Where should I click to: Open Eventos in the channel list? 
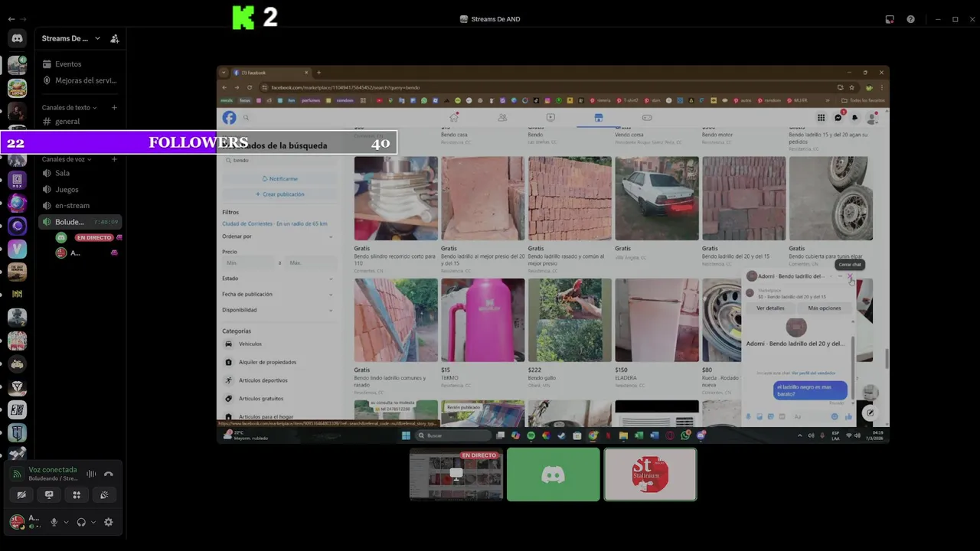(x=80, y=64)
